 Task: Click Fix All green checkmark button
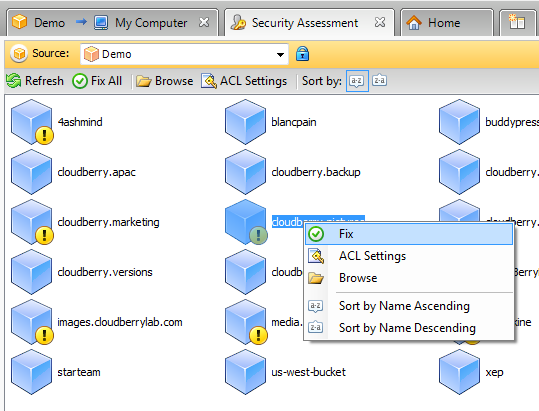[97, 81]
